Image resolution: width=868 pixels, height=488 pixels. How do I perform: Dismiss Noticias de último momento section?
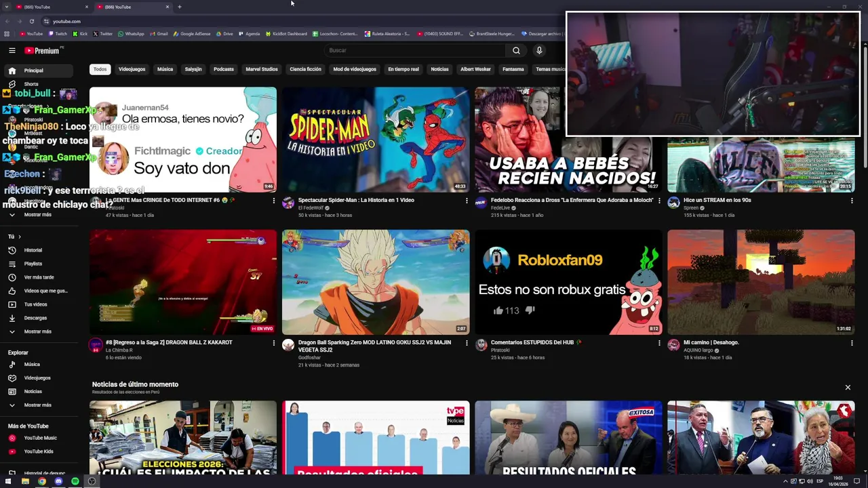click(848, 387)
